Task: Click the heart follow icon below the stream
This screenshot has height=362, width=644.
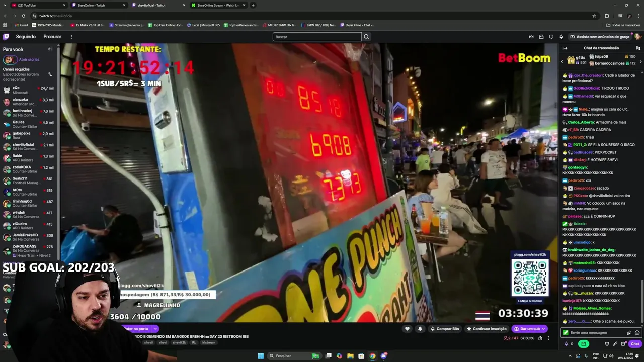Action: point(407,329)
